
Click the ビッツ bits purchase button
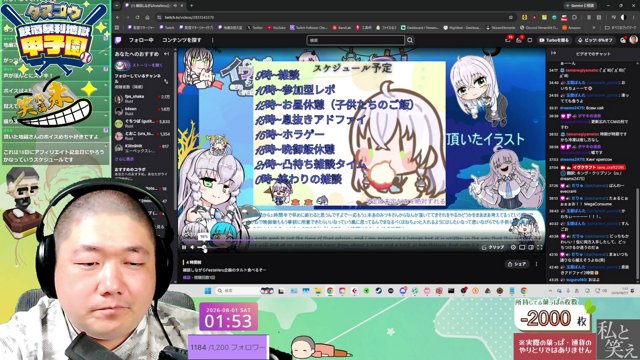click(x=595, y=40)
